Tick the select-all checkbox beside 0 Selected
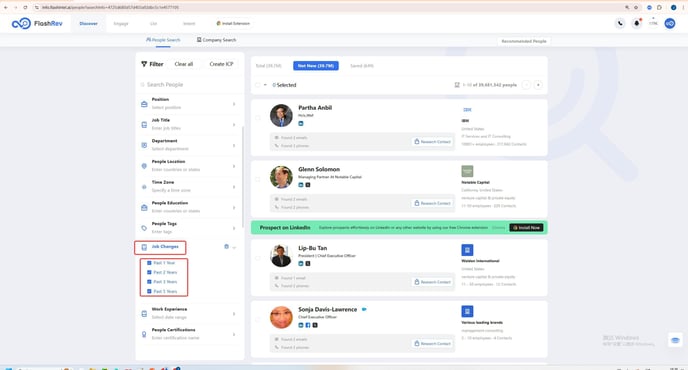This screenshot has width=688, height=370. 258,85
